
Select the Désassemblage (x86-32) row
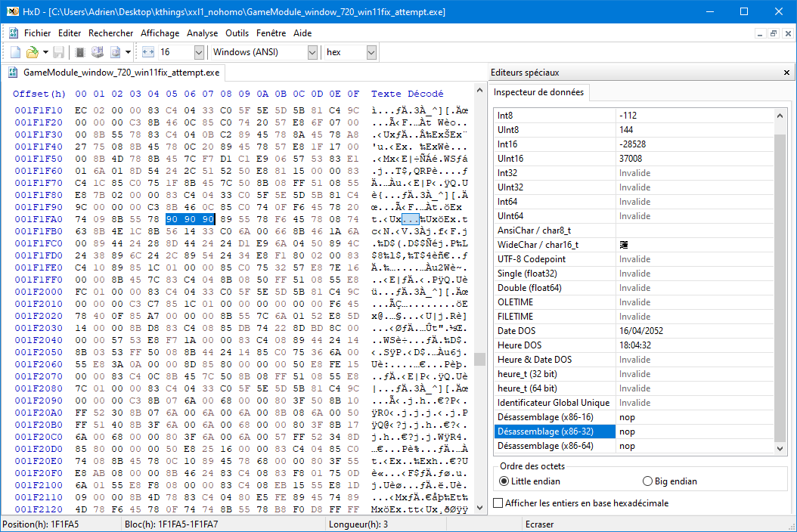pos(634,431)
